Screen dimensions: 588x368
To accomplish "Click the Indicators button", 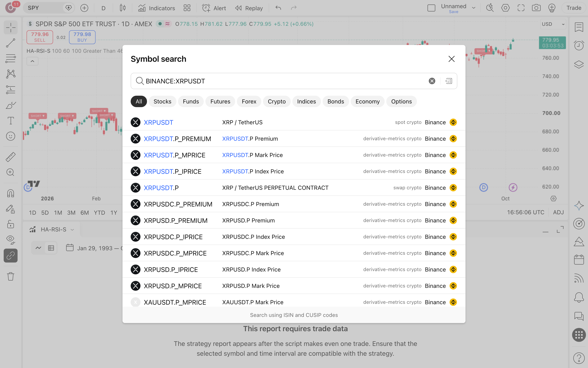I will [156, 8].
